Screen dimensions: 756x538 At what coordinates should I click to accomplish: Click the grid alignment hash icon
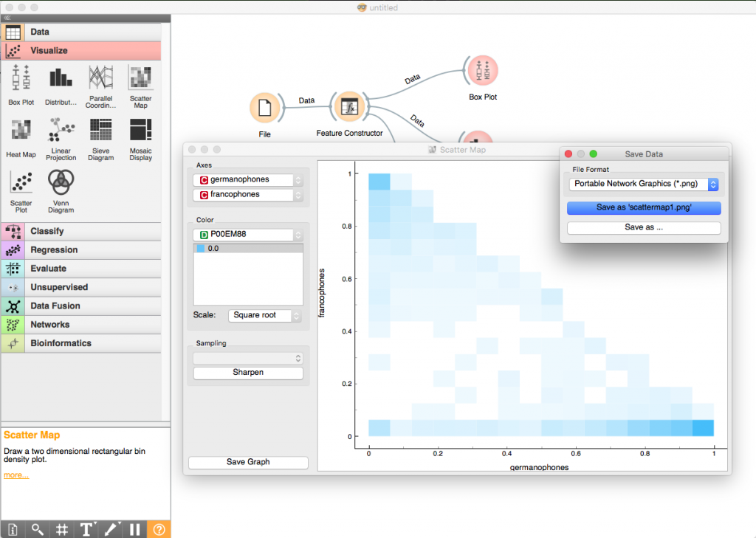point(62,530)
